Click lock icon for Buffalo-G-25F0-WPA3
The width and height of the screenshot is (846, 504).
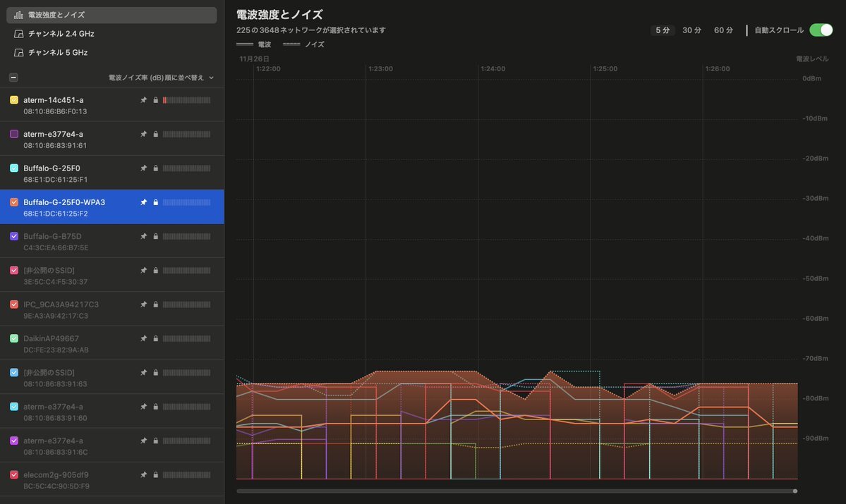pyautogui.click(x=155, y=202)
